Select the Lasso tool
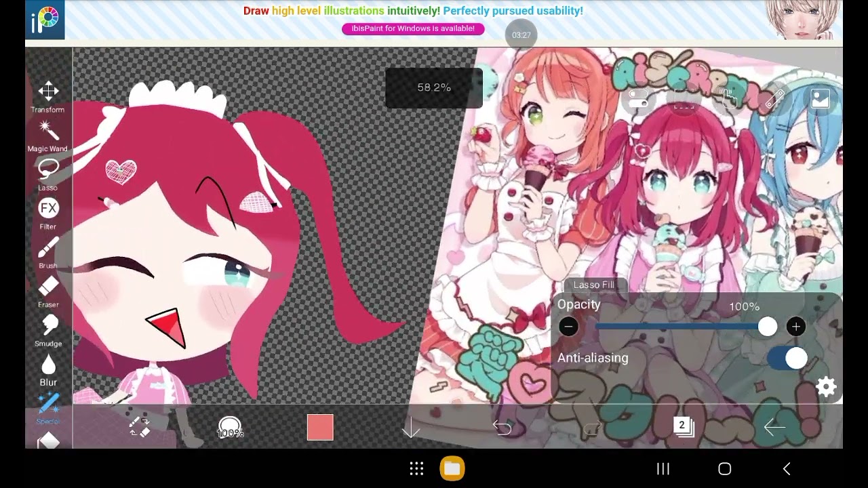Image resolution: width=868 pixels, height=488 pixels. (x=48, y=174)
